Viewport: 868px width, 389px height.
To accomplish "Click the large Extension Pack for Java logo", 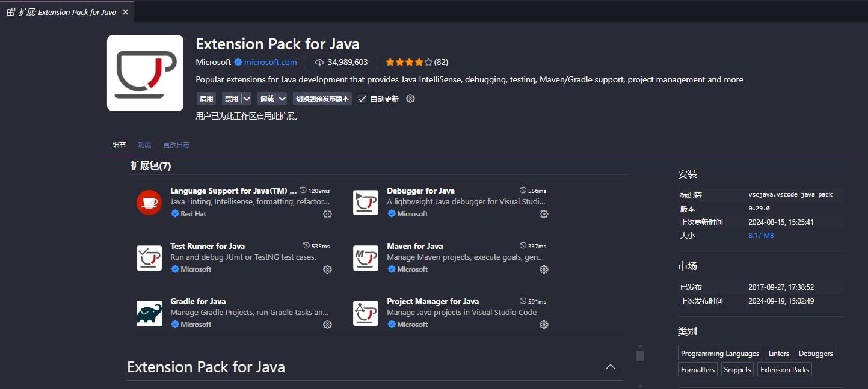I will pos(145,73).
